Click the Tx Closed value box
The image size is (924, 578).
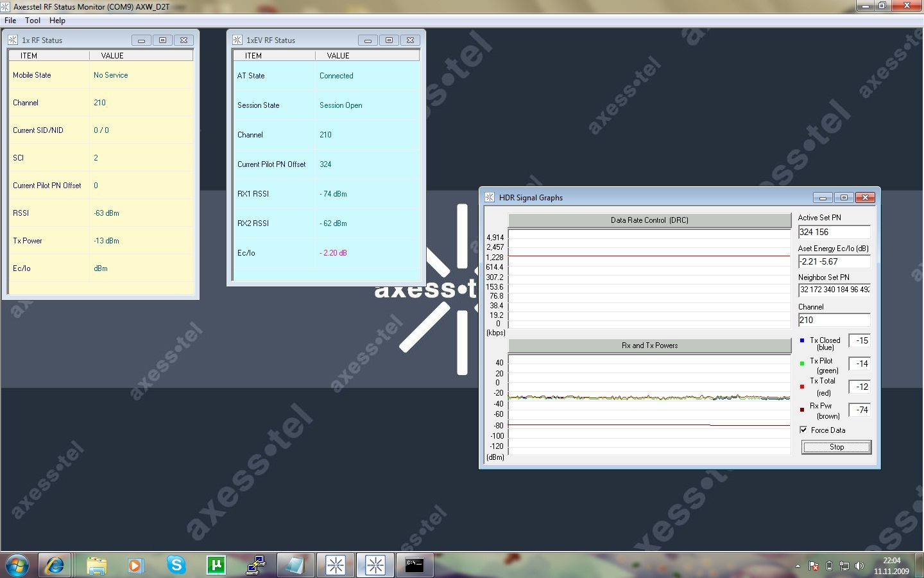[x=860, y=340]
